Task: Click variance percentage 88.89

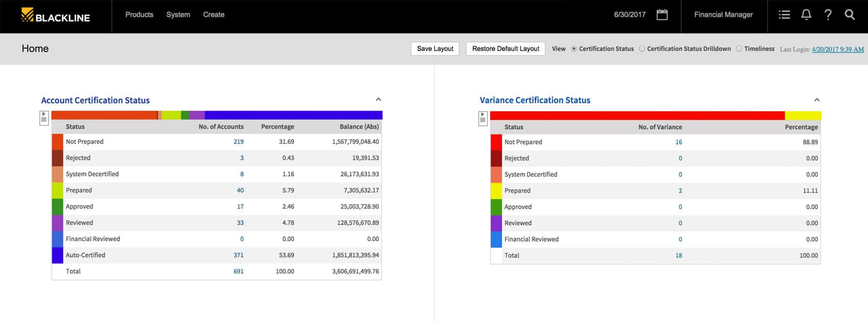Action: click(x=810, y=142)
